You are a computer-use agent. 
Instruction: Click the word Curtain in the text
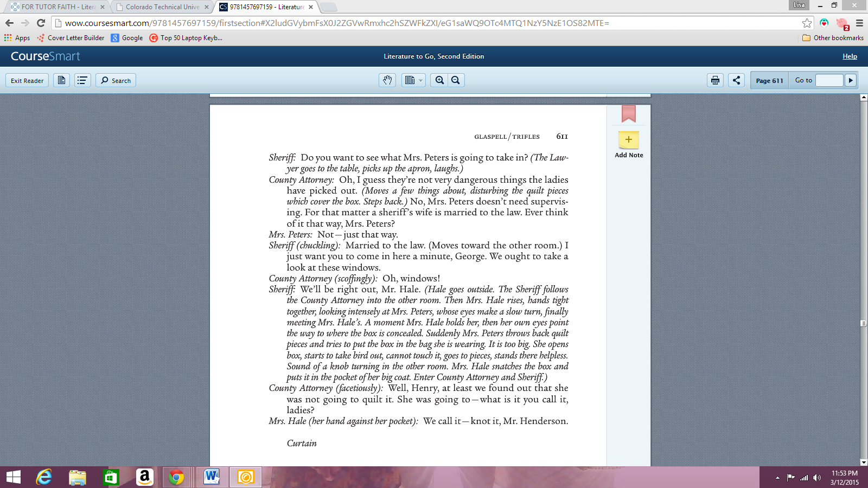[x=302, y=443]
